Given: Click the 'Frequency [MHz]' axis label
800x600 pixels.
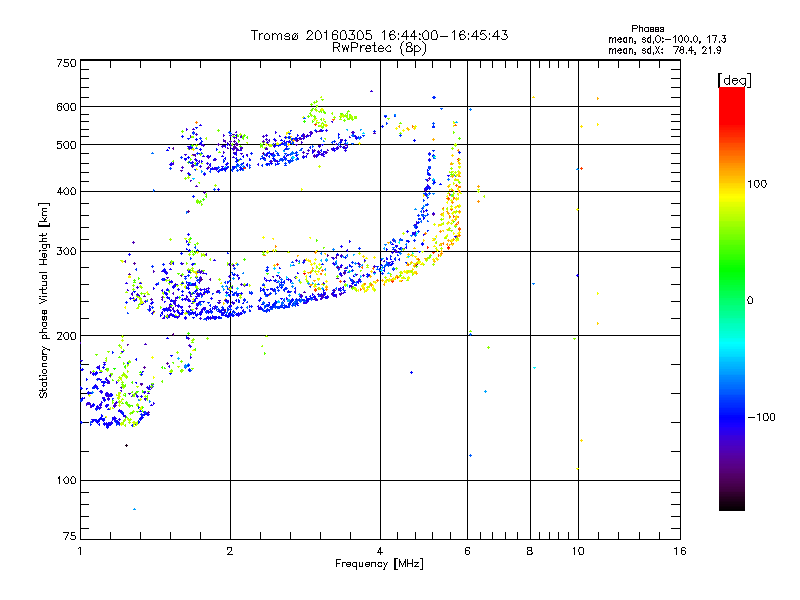Looking at the screenshot, I should click(379, 564).
